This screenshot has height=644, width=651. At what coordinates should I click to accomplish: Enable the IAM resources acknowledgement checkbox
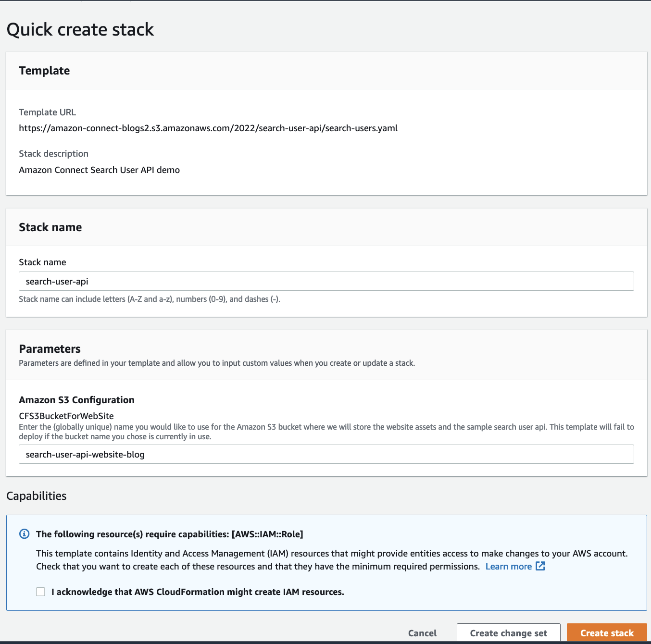point(40,592)
